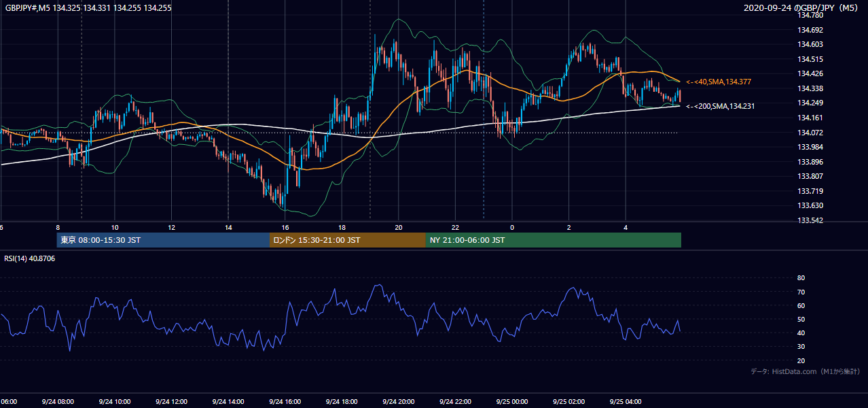Select the 200 SMA 134.231 label

pos(720,106)
